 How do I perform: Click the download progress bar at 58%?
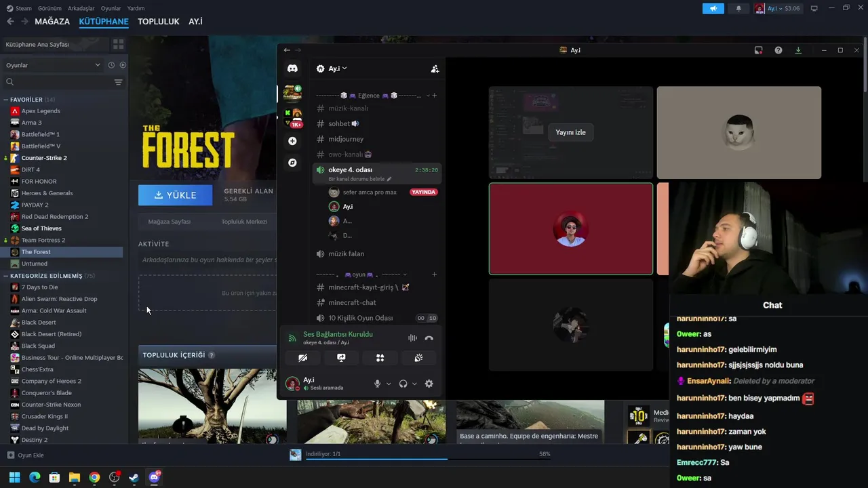coord(428,459)
